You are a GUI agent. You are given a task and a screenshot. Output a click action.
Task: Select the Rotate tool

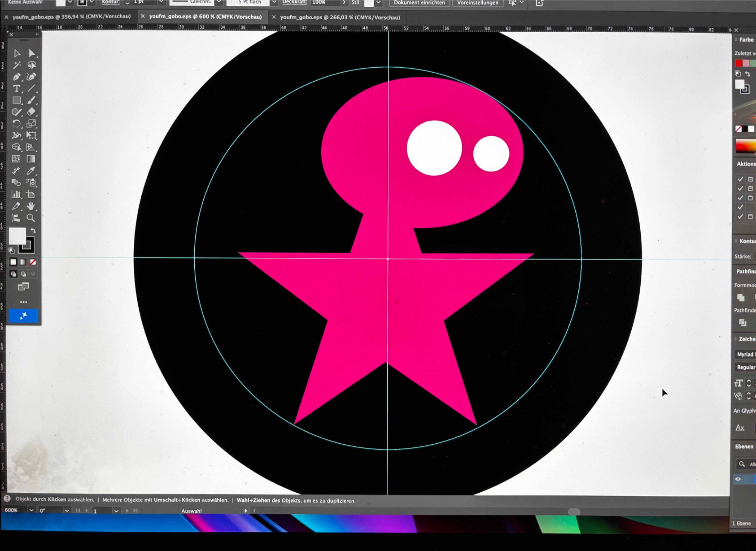(17, 124)
